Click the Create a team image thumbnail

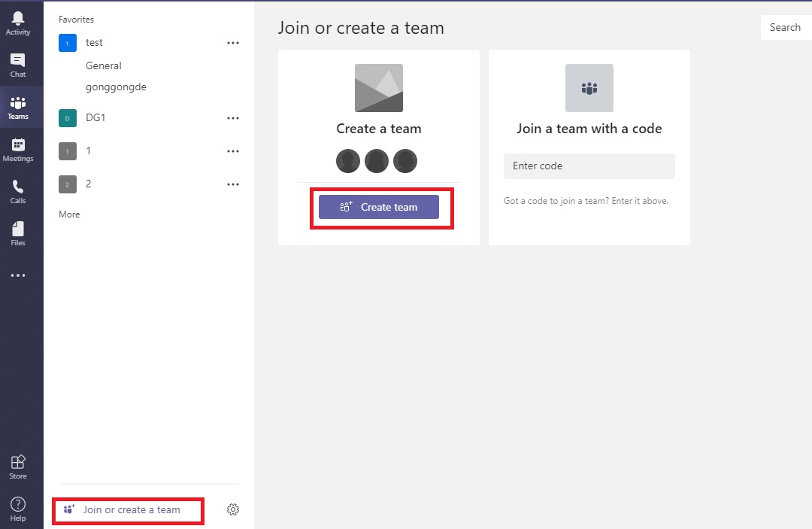[x=378, y=88]
